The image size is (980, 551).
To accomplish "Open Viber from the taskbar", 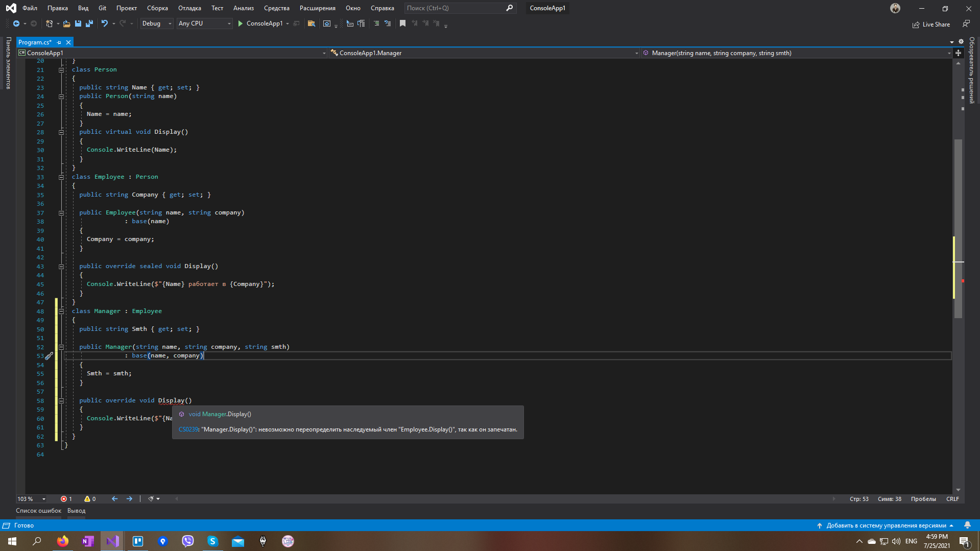I will tap(188, 541).
